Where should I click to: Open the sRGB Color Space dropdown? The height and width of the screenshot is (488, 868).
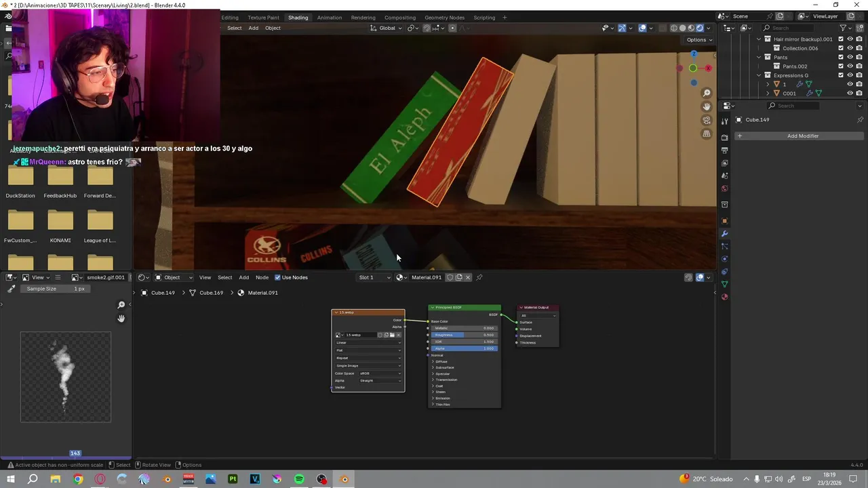tap(380, 373)
